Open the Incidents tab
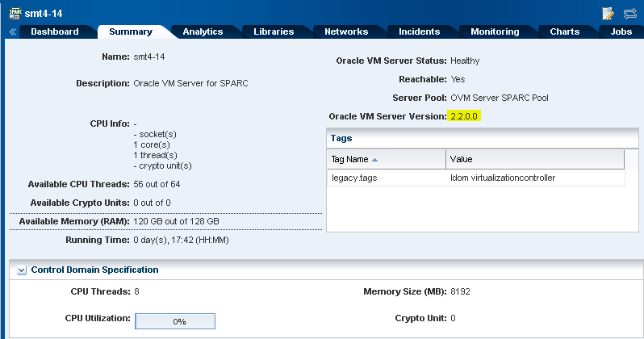 [x=420, y=31]
